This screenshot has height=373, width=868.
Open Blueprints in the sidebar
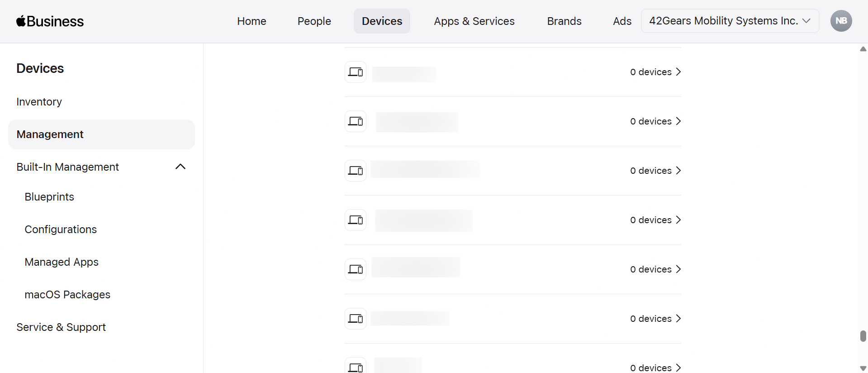(x=49, y=197)
